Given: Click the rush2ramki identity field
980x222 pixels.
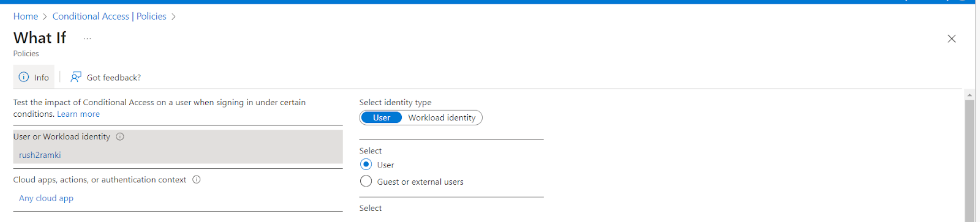Looking at the screenshot, I should point(178,155).
